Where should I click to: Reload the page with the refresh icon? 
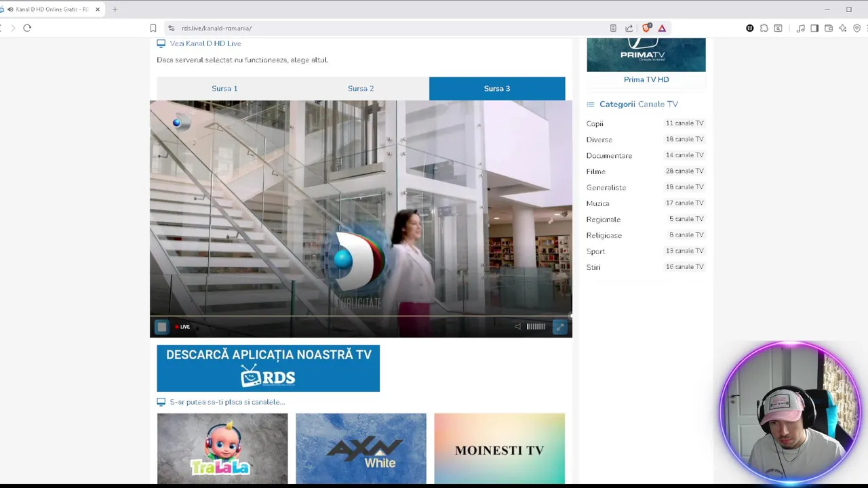coord(27,28)
